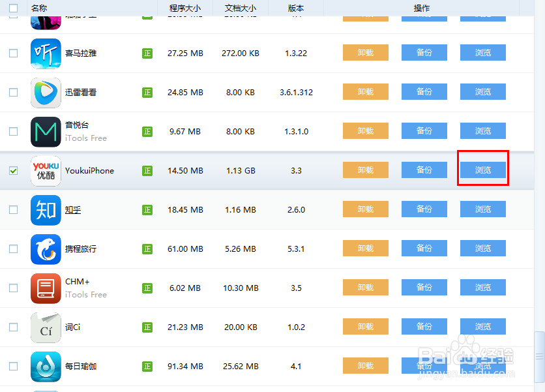Check the 喜马拉雅 row checkbox
This screenshot has width=545, height=392.
coord(13,53)
